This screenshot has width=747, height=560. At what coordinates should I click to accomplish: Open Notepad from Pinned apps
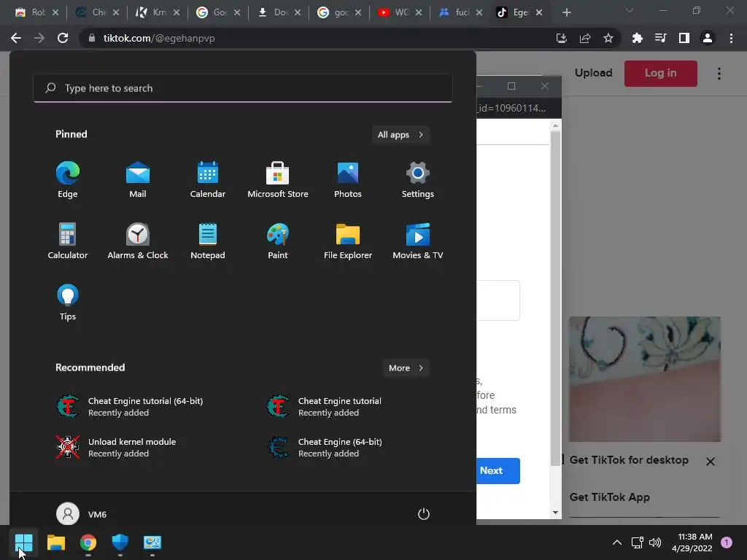click(x=208, y=241)
